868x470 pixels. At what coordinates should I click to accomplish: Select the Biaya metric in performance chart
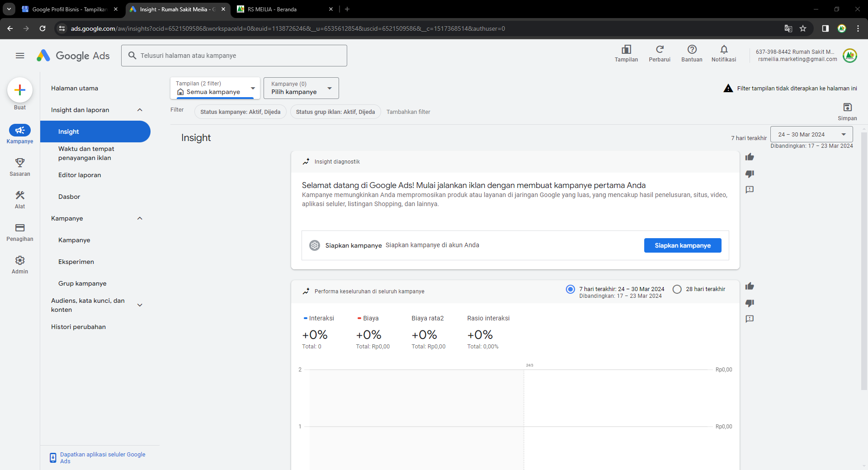pos(373,332)
